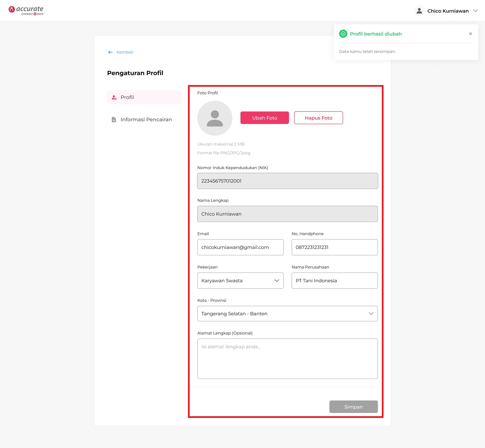Dismiss the Profil berhasil diubah notification
Screen dimensions: 485x448
coord(470,34)
